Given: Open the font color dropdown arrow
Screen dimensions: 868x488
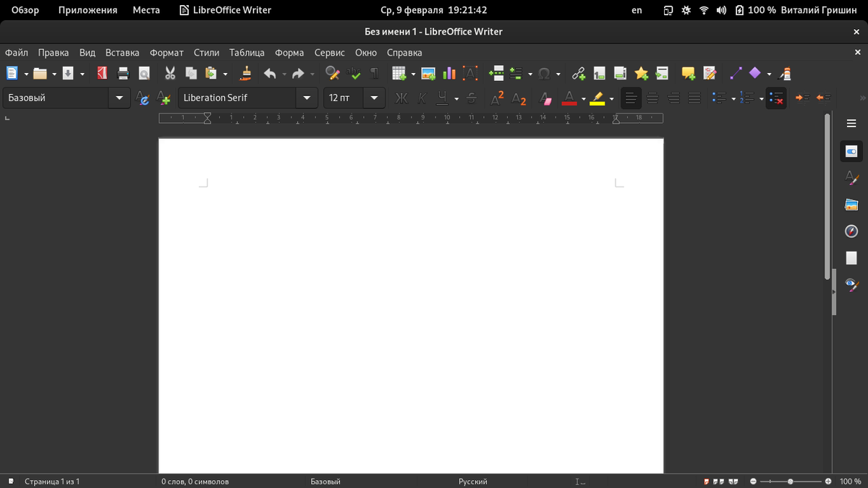Looking at the screenshot, I should click(583, 98).
